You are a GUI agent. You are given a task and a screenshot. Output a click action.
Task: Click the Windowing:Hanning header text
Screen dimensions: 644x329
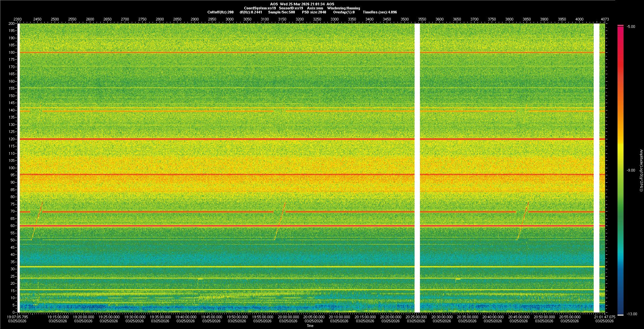pyautogui.click(x=343, y=8)
